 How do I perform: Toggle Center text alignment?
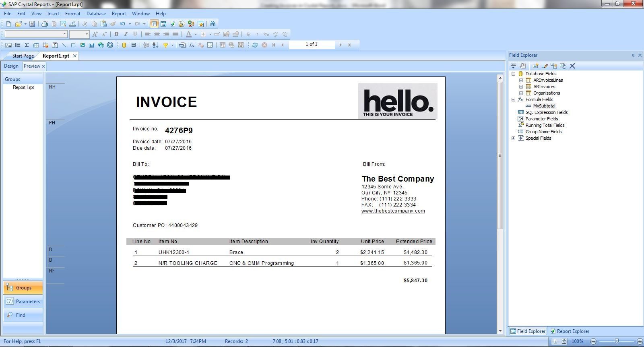pyautogui.click(x=157, y=34)
